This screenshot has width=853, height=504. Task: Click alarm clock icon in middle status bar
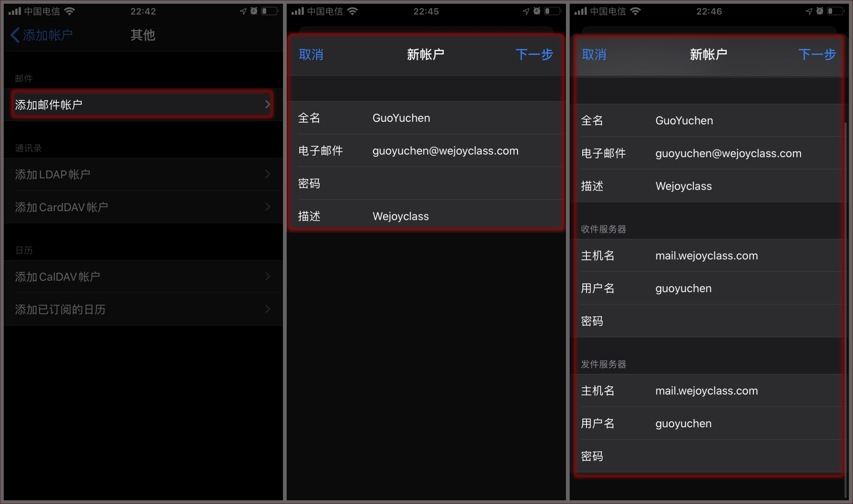[537, 11]
